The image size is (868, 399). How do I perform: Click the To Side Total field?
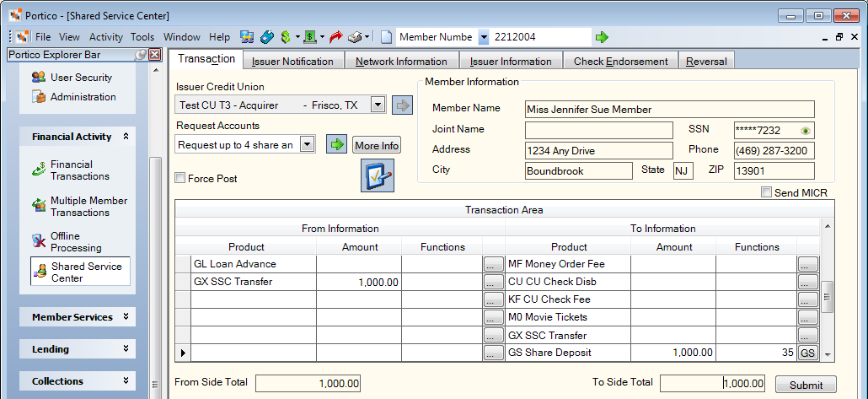click(x=713, y=384)
